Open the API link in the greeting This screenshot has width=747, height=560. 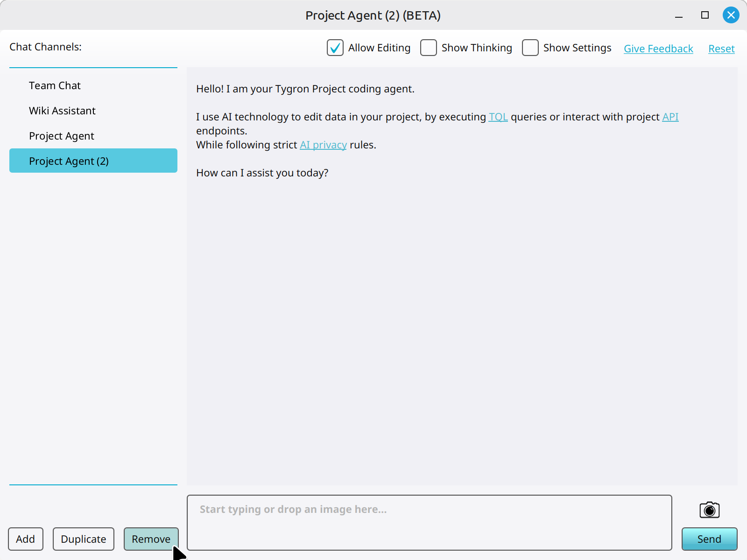point(670,117)
